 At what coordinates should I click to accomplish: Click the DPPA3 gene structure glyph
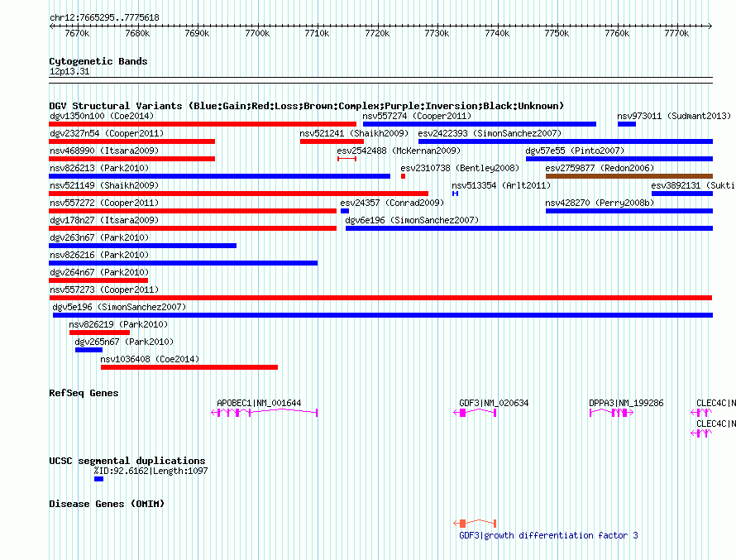coord(612,413)
